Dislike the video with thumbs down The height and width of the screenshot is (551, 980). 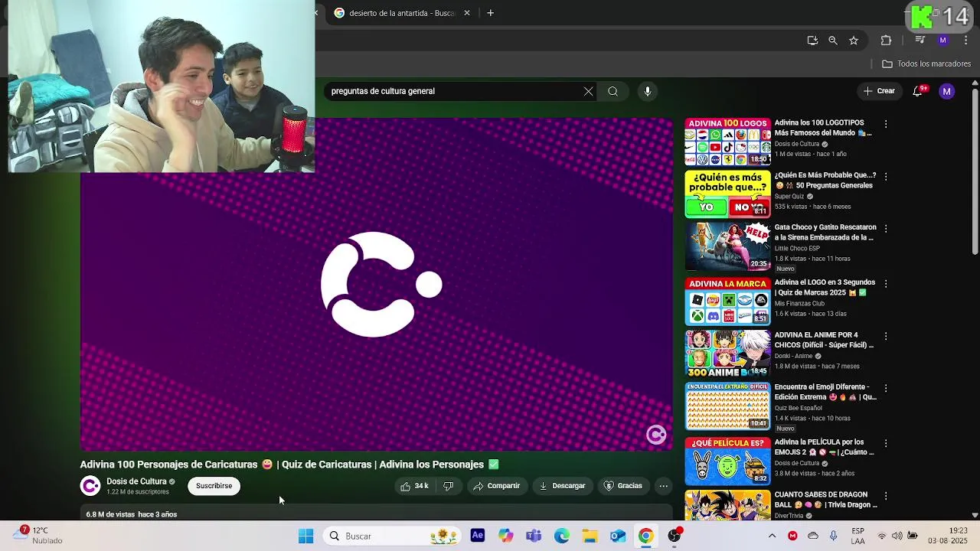pos(449,486)
